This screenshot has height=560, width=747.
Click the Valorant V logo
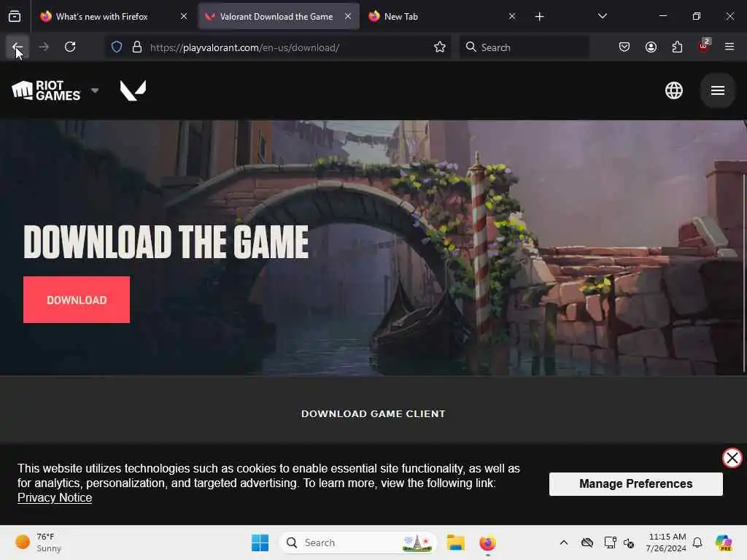pos(133,90)
